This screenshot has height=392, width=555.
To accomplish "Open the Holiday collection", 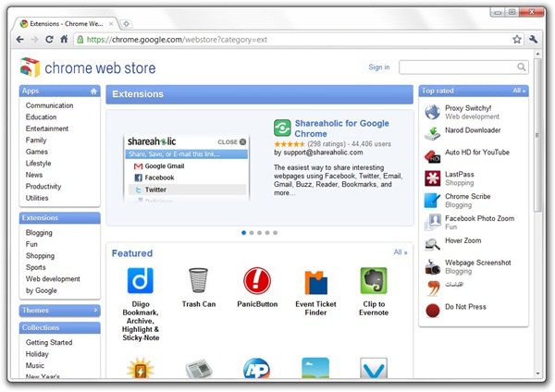I will coord(37,354).
